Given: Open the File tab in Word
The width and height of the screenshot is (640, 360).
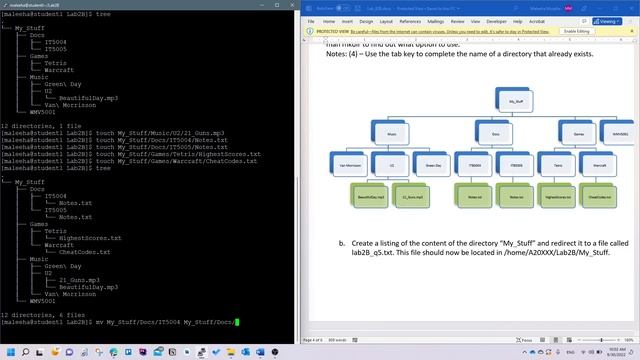Looking at the screenshot, I should tap(311, 21).
